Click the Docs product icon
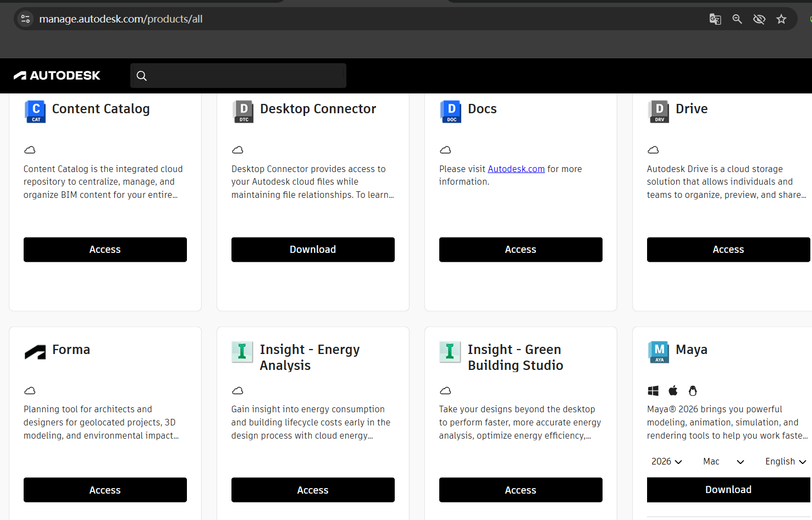This screenshot has height=520, width=812. pos(451,112)
